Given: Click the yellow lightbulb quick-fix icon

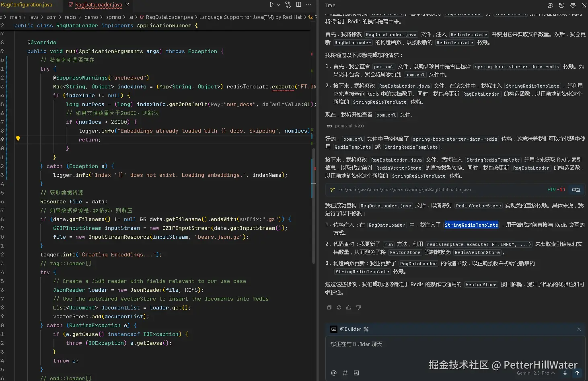Looking at the screenshot, I should tap(18, 139).
